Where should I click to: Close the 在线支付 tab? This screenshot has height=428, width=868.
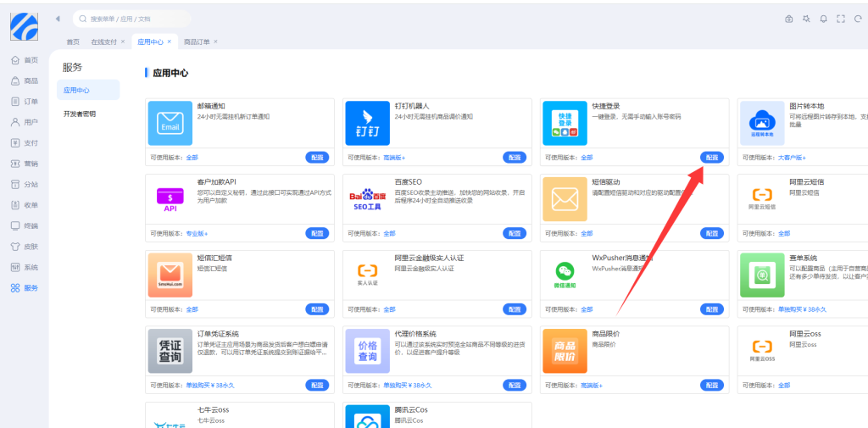coord(122,42)
